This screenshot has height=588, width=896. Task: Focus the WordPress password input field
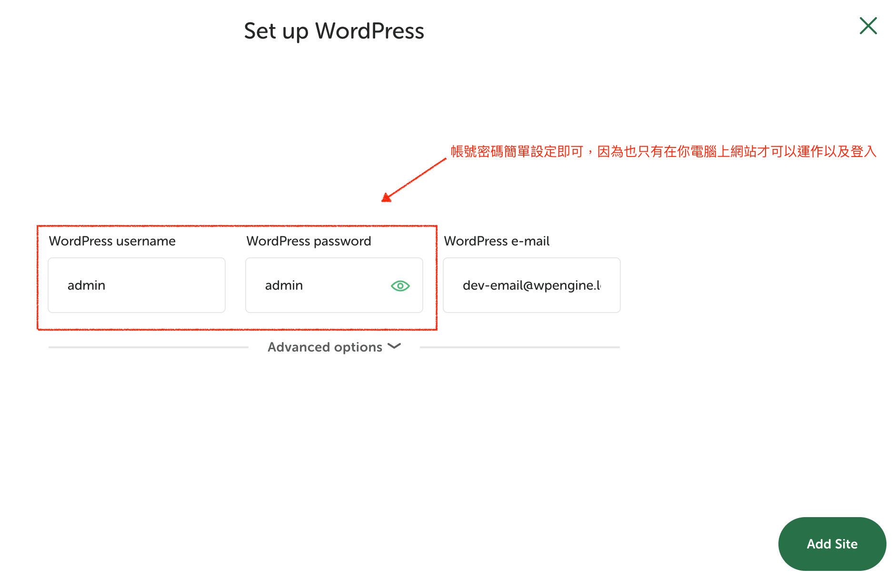click(x=334, y=285)
